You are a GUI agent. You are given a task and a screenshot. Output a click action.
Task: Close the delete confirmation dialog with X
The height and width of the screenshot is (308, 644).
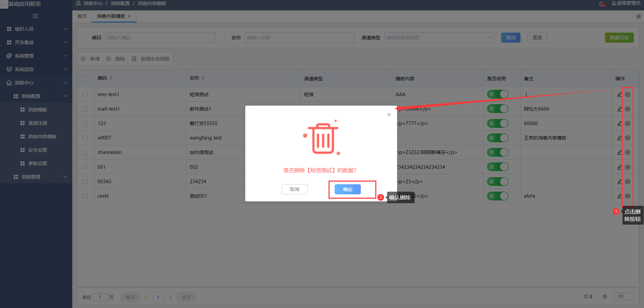coord(389,115)
